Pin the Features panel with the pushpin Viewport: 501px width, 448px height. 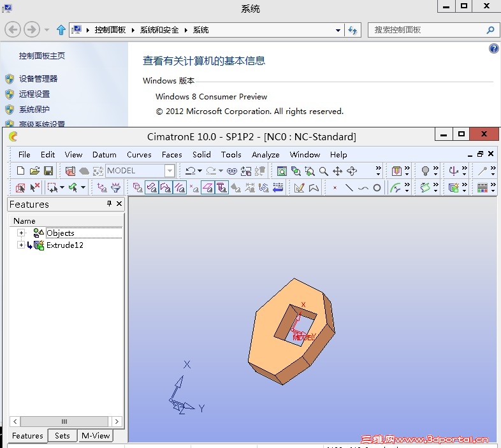point(109,203)
